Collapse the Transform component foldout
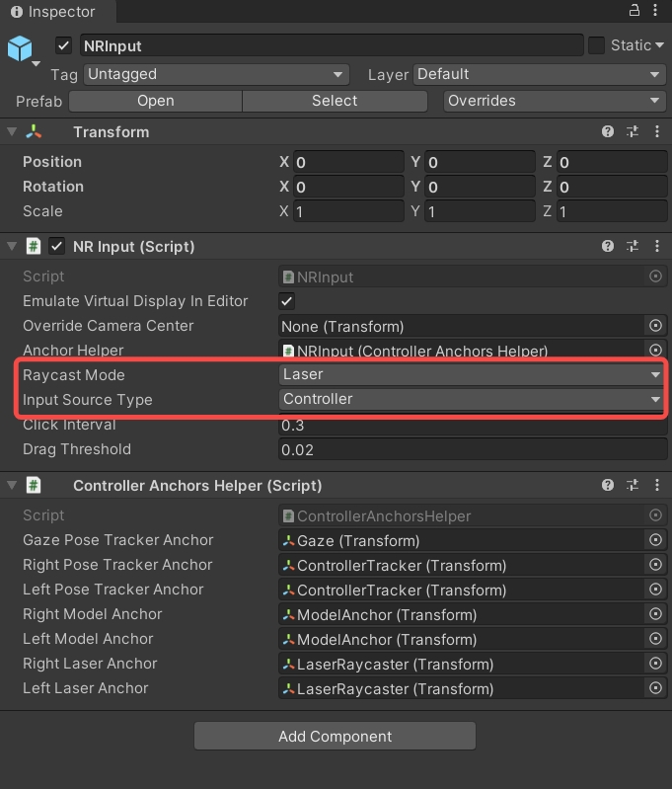Image resolution: width=672 pixels, height=789 pixels. (12, 132)
